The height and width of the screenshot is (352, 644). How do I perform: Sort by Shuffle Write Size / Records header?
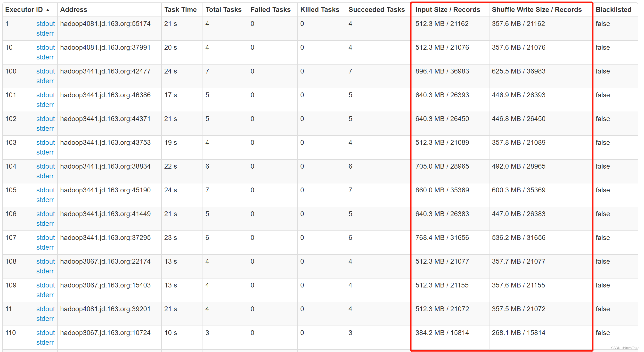click(x=537, y=10)
